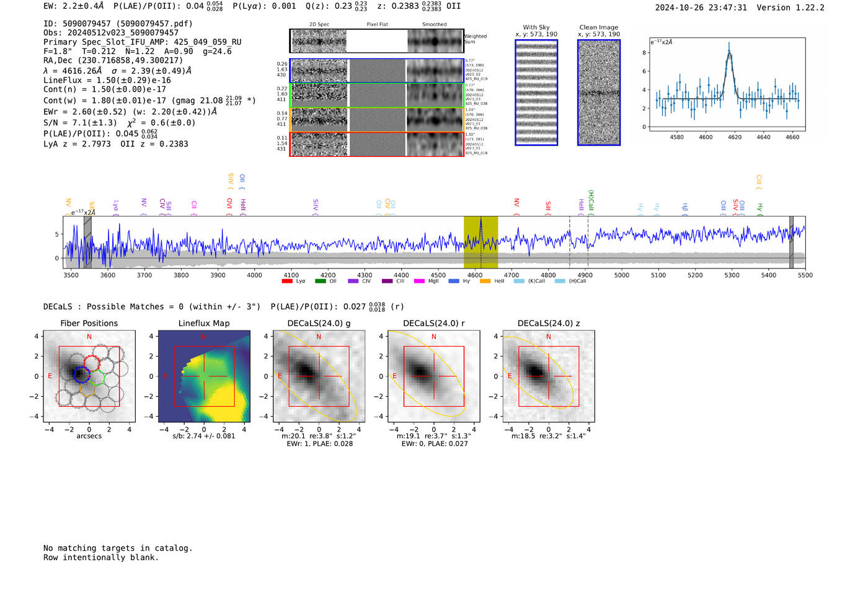Click the (K)CaII legend swatch
868x591 pixels.
[x=519, y=281]
